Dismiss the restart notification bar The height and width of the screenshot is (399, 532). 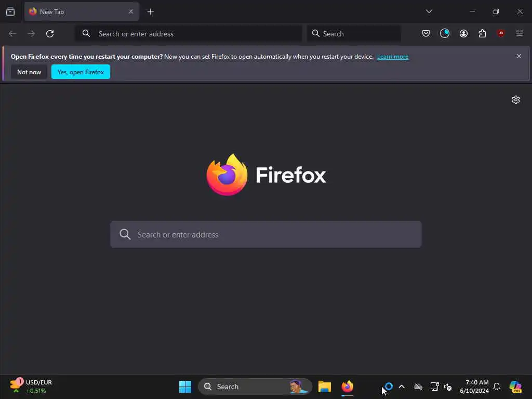[519, 56]
